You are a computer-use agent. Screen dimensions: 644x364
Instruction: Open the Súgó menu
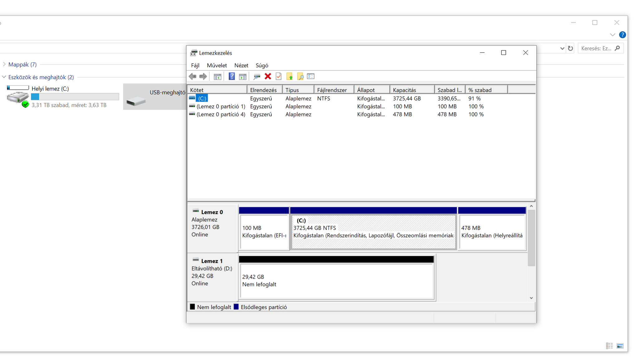click(262, 66)
